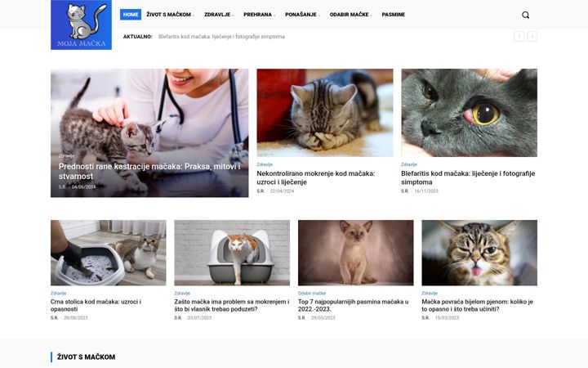588x368 pixels.
Task: Open the Pasmine menu item
Action: pos(393,14)
